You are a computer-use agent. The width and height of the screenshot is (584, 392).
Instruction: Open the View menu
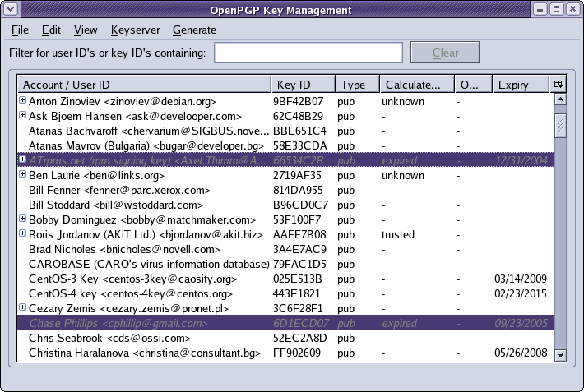(x=86, y=30)
